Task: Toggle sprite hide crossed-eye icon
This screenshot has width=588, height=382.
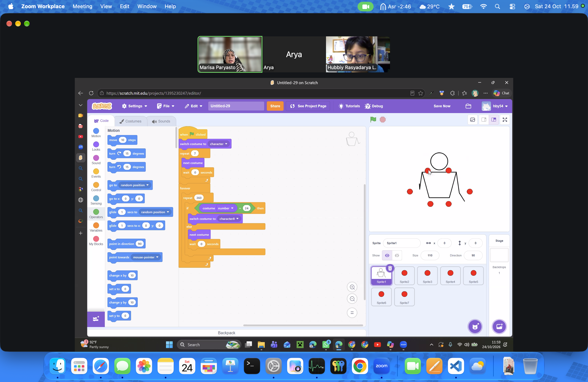Action: click(x=397, y=255)
